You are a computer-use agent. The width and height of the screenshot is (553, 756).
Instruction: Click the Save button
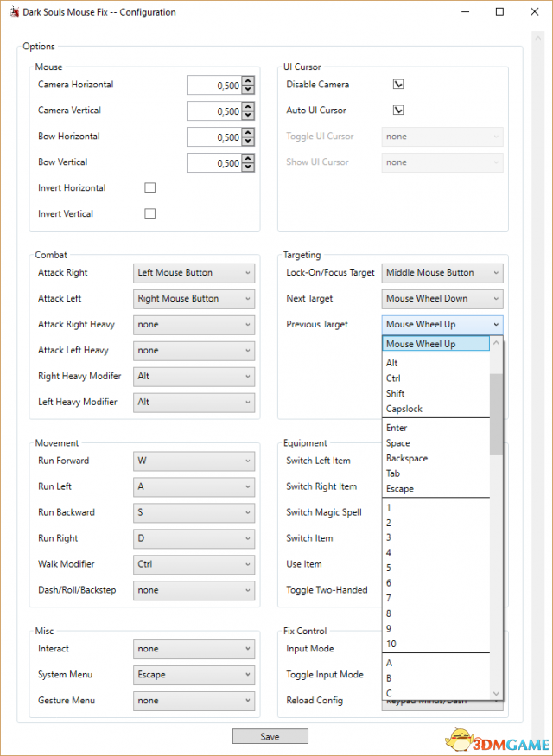[270, 736]
